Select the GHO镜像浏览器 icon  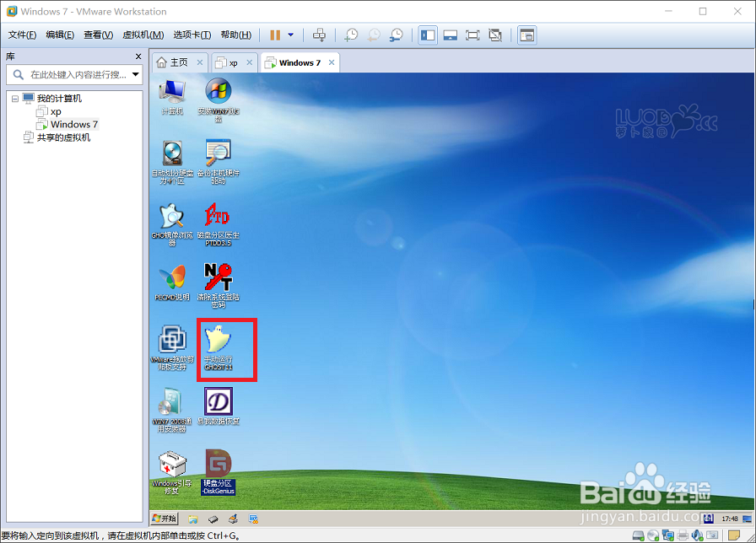click(x=172, y=224)
